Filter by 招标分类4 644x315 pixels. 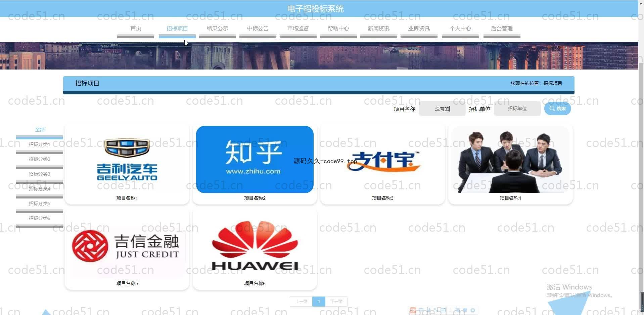pos(40,189)
